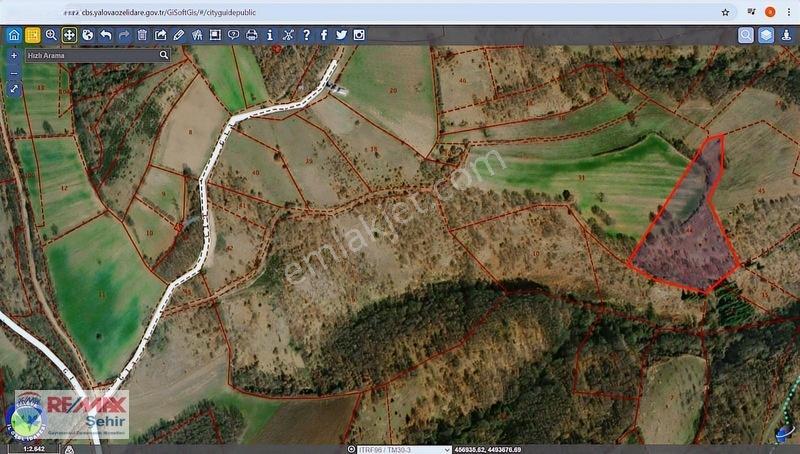Click the 1:2.642 scale box
Screen dimensions: 800x454
point(34,449)
